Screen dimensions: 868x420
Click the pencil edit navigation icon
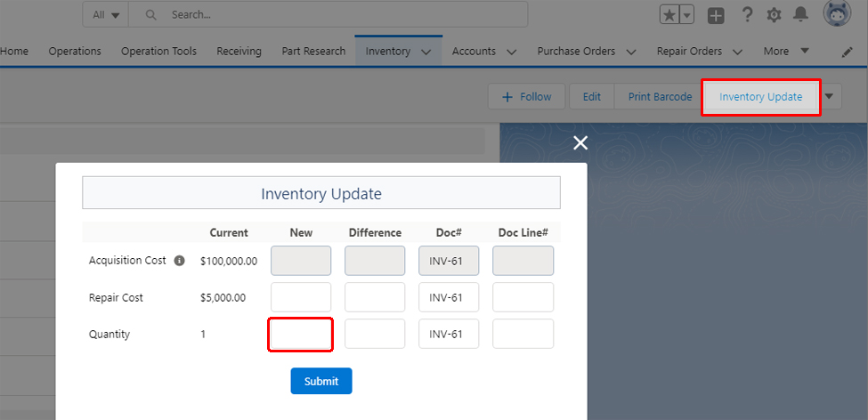[847, 52]
